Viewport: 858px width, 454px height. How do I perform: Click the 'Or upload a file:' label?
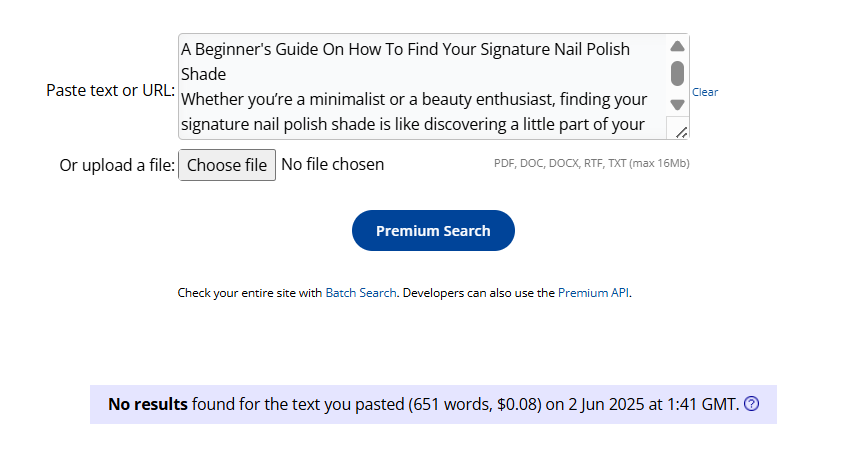point(117,165)
